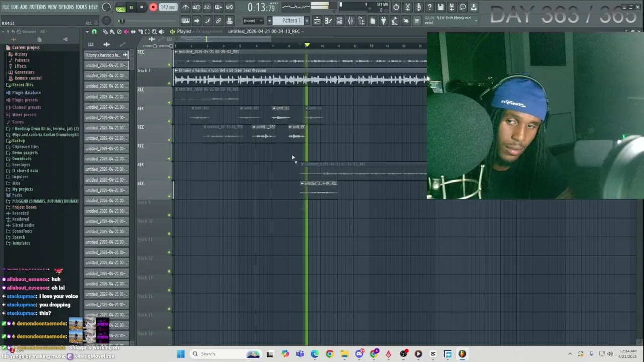The image size is (644, 362).
Task: Click the help question mark icon
Action: click(430, 7)
